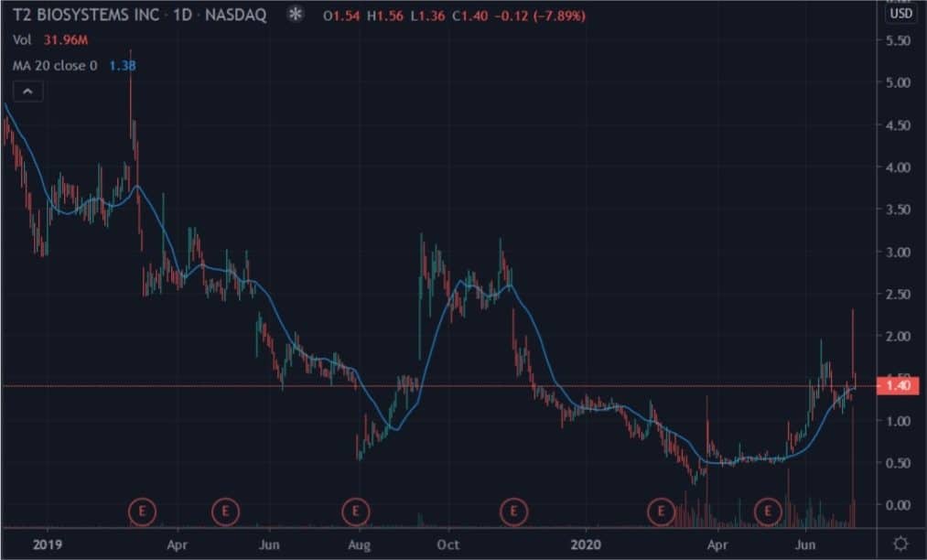
Task: Click the Aug label on the time axis
Action: (x=360, y=544)
